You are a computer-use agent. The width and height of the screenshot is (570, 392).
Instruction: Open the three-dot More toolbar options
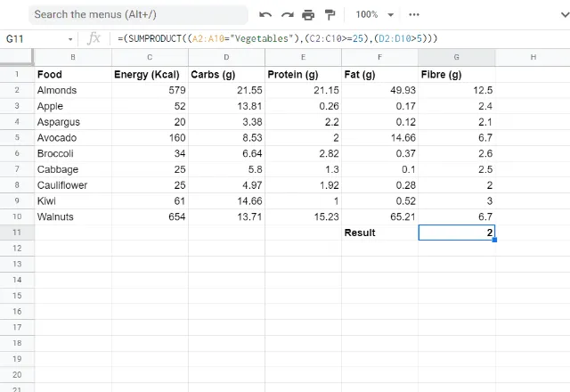tap(414, 15)
